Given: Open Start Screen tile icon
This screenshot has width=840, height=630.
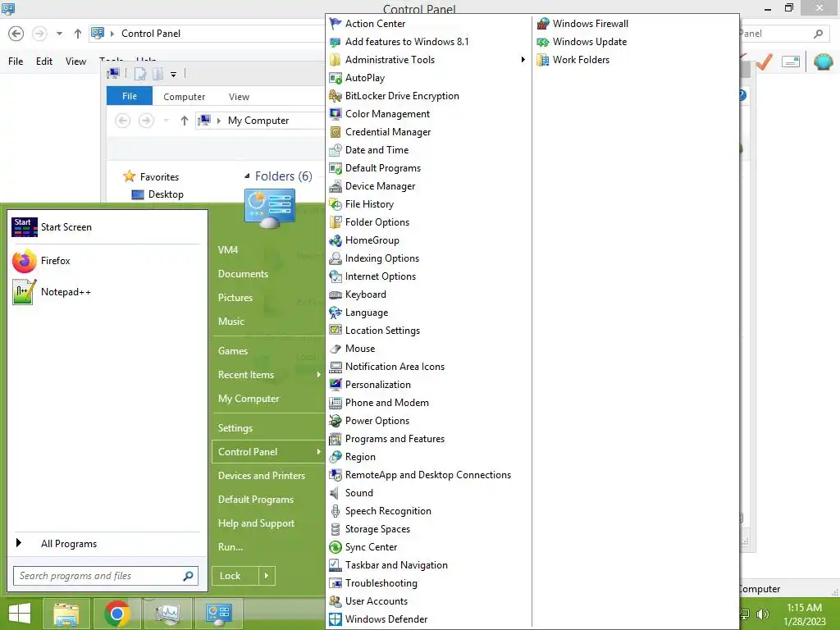Looking at the screenshot, I should coord(25,227).
